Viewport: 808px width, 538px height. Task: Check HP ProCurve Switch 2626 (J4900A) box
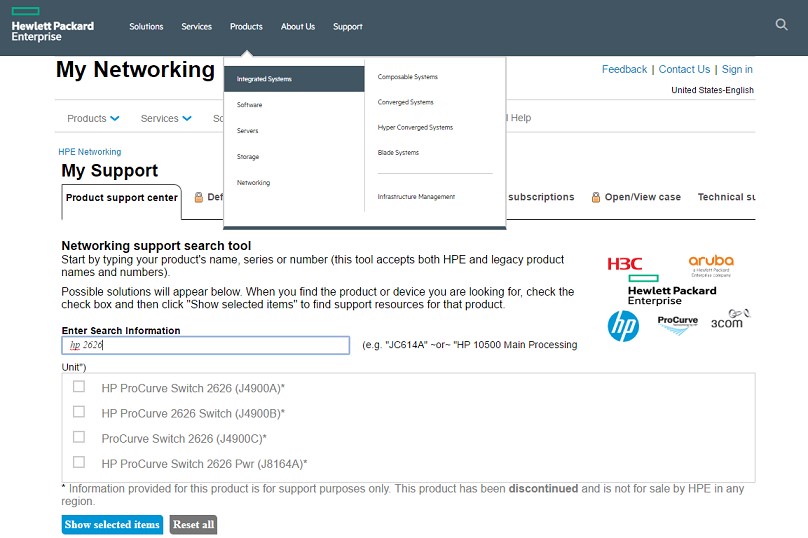tap(79, 386)
